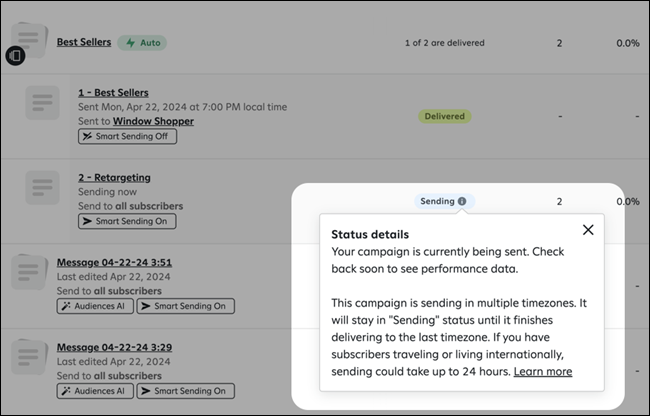Click the 1 - Best Sellers message thumbnail icon
Viewport: 650px width, 416px height.
point(42,103)
